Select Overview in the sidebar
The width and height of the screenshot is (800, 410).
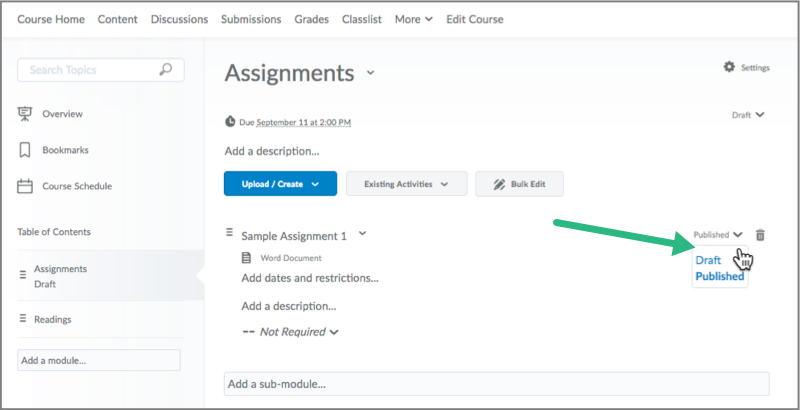click(62, 114)
